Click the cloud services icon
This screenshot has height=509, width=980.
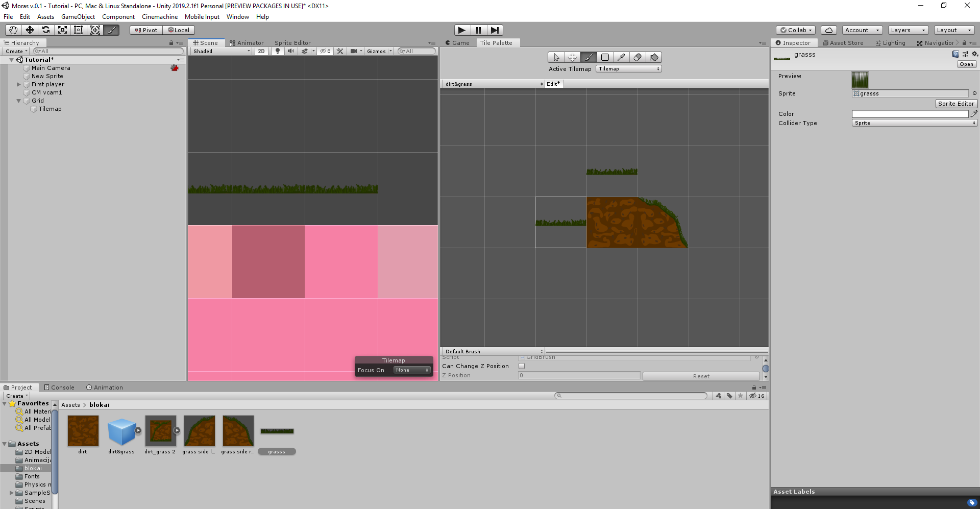click(x=829, y=30)
